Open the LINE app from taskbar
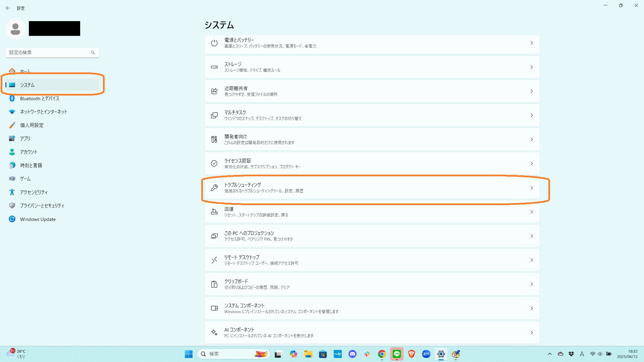 (396, 354)
